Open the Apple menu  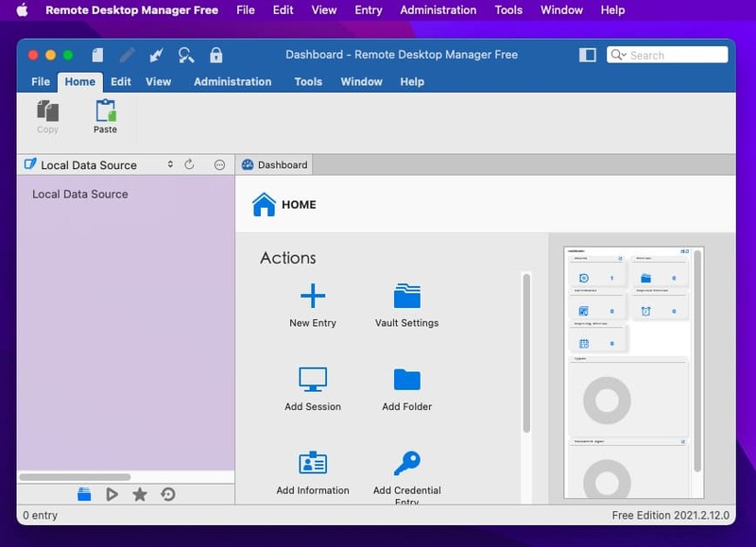click(22, 10)
